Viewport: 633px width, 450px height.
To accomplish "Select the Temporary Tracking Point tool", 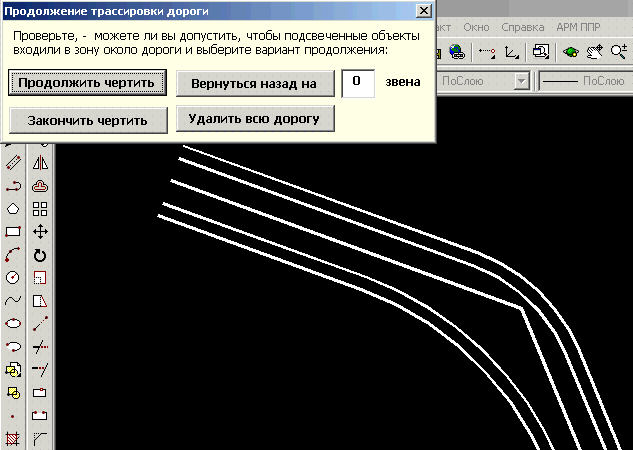I will pos(487,52).
